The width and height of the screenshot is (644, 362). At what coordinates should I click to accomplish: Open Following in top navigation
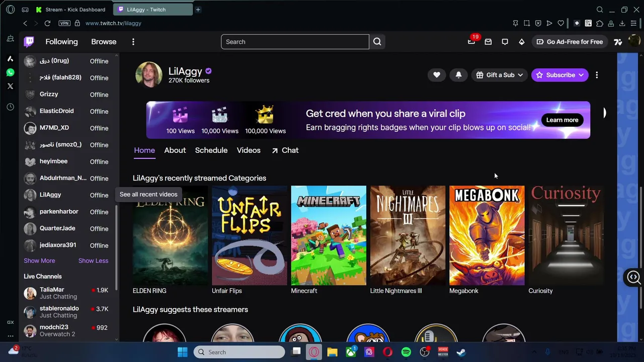[x=61, y=42]
